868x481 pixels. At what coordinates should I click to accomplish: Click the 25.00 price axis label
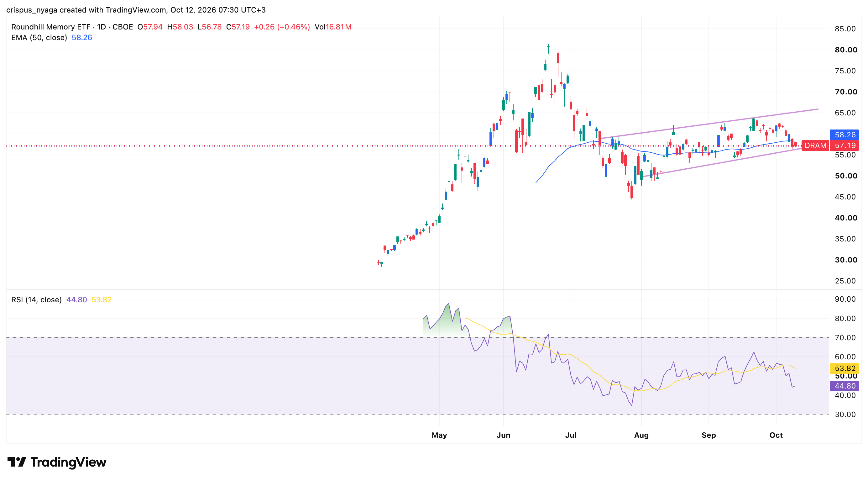845,281
